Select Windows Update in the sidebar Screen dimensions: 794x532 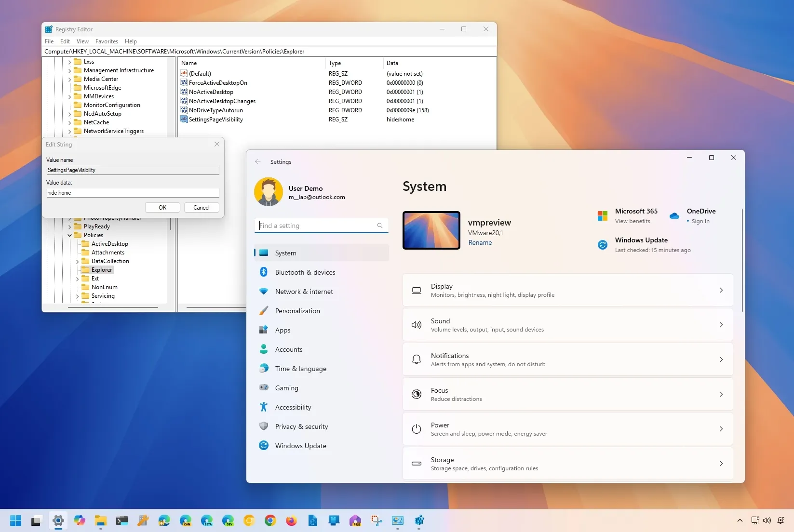click(300, 446)
